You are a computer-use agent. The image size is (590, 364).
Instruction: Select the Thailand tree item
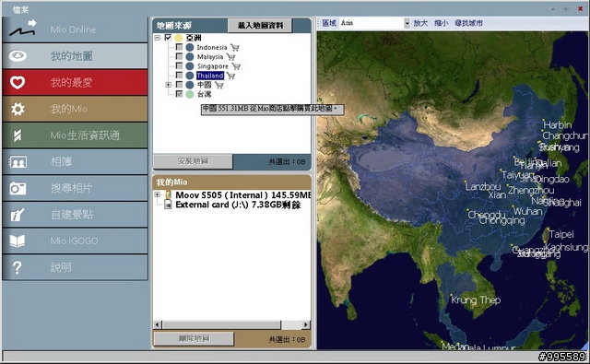click(210, 76)
